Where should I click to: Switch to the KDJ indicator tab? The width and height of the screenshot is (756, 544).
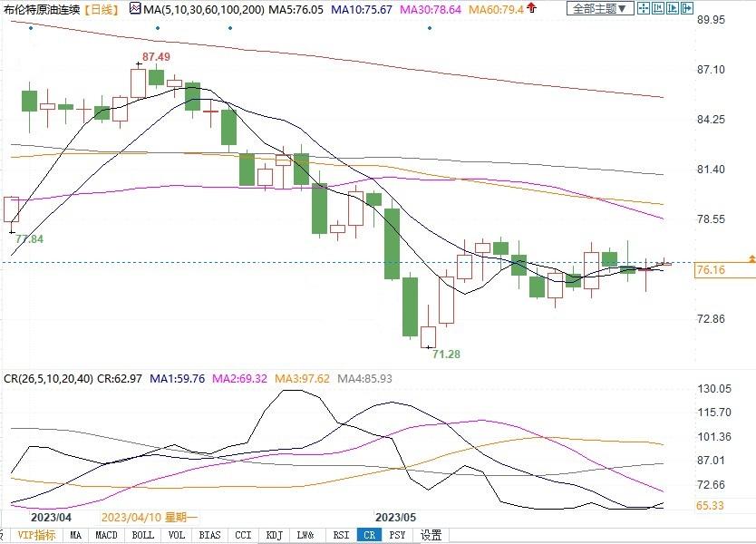(275, 535)
